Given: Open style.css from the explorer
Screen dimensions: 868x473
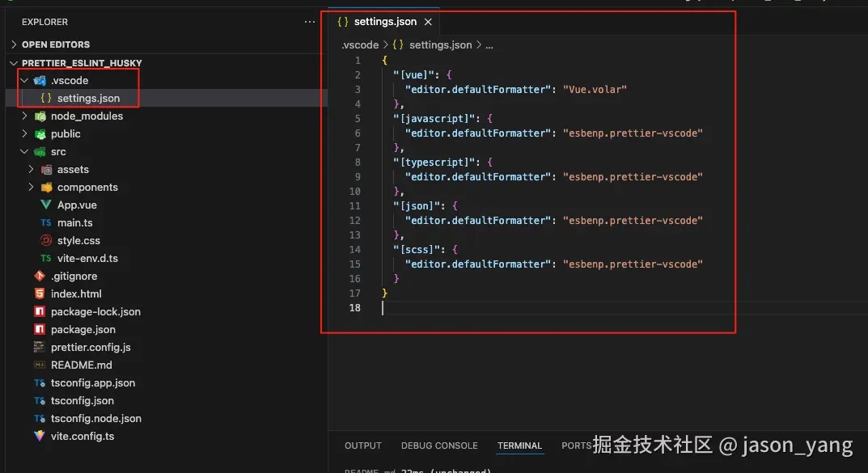Looking at the screenshot, I should 78,240.
